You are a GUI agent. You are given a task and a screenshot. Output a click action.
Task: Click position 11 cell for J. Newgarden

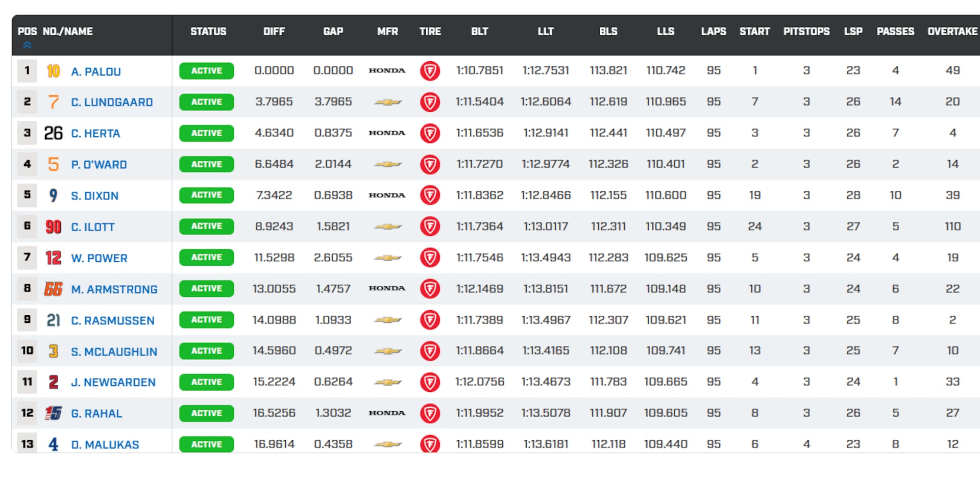tap(27, 382)
